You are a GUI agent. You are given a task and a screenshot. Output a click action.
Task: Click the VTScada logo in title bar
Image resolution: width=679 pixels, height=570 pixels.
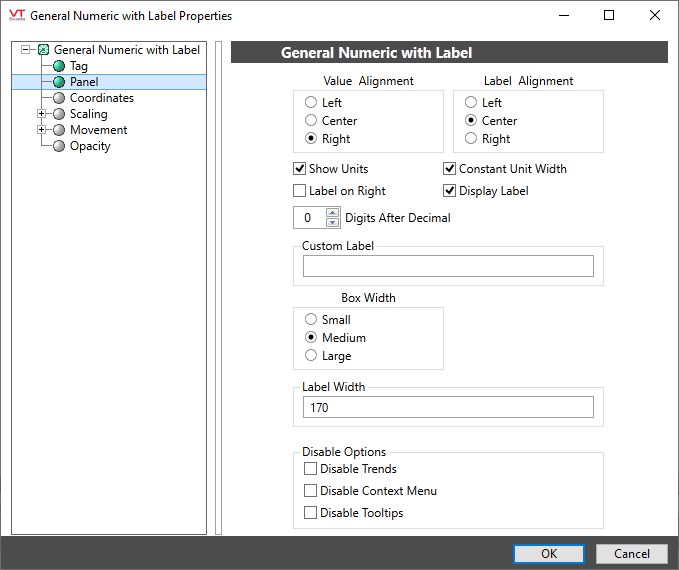[x=17, y=16]
